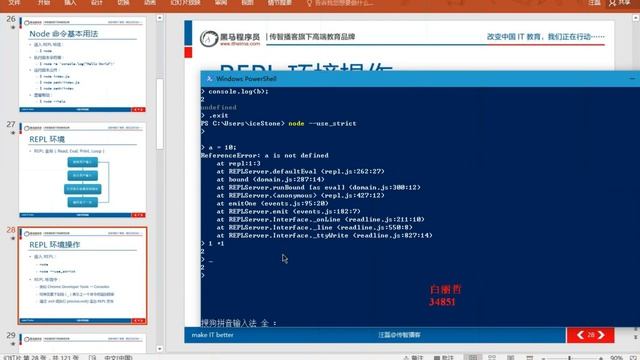Click the 'console.log(b);' line in PowerShell
Image resolution: width=640 pixels, height=360 pixels.
(x=235, y=91)
